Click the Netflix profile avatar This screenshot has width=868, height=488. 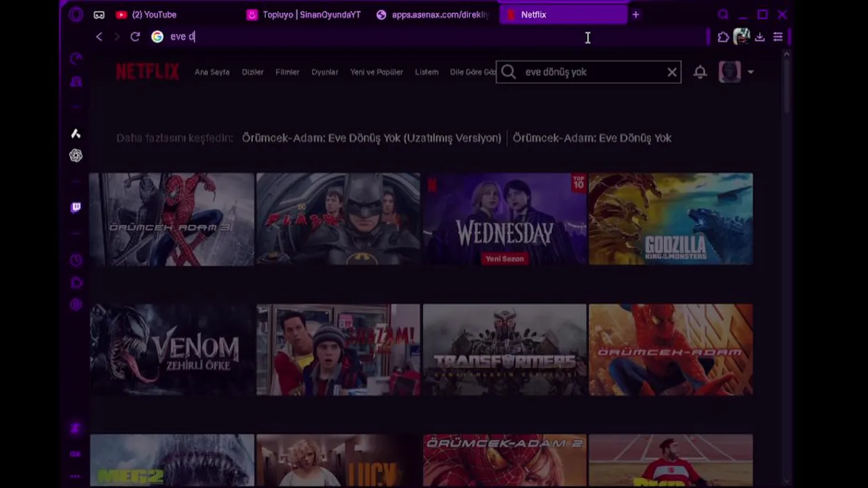pyautogui.click(x=730, y=72)
